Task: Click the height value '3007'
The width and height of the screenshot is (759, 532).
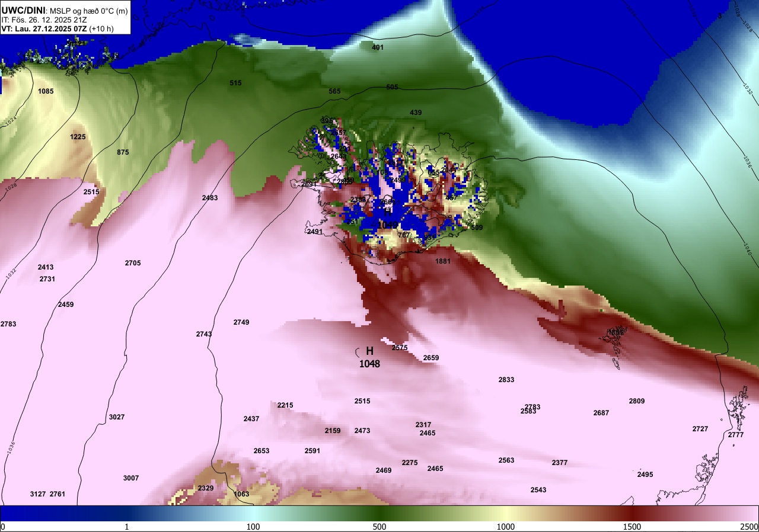Action: [131, 478]
